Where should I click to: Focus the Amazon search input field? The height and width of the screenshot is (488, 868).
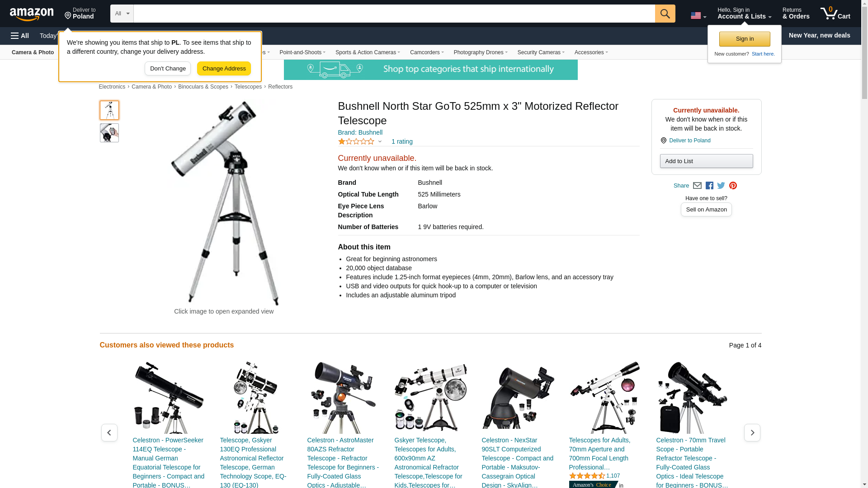[x=394, y=14]
